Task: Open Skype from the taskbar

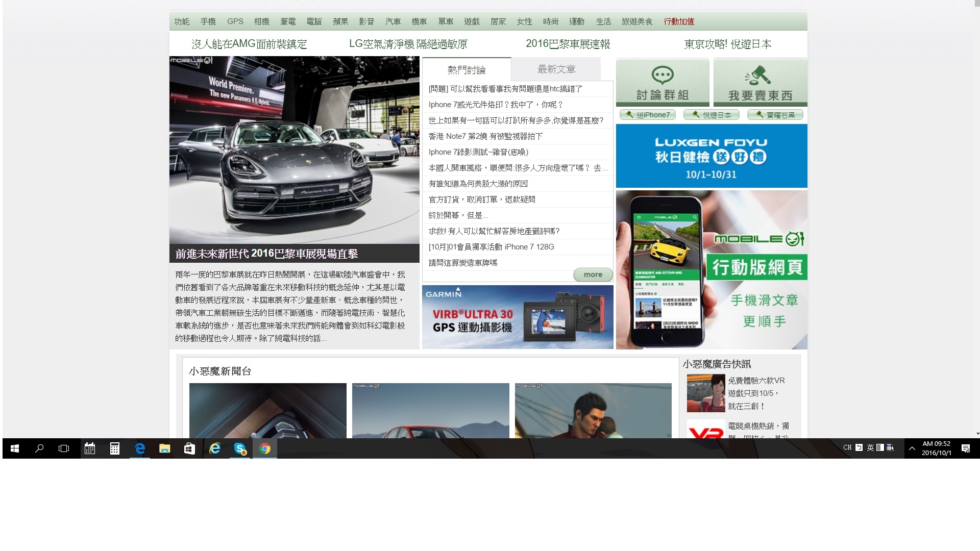Action: [x=240, y=448]
